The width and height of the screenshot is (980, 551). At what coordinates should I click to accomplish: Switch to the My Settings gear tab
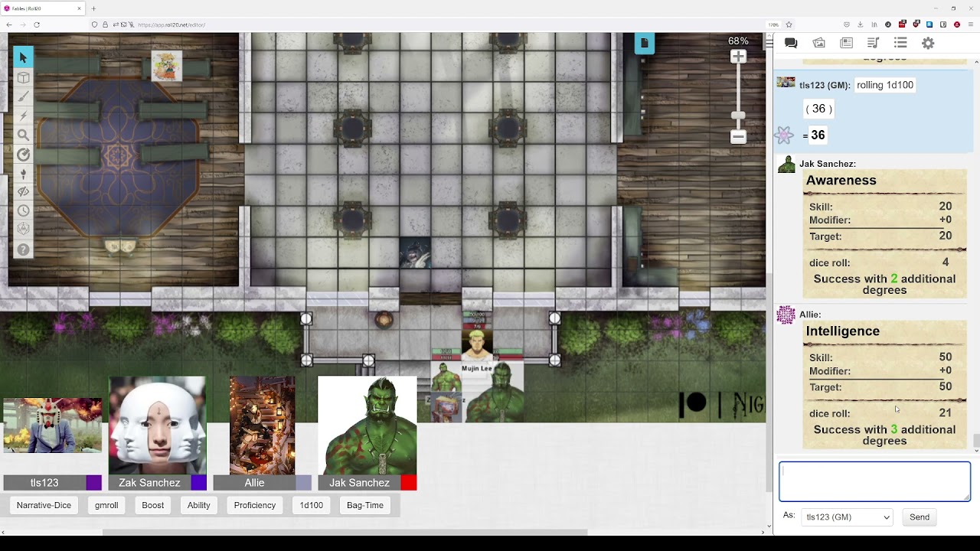point(928,44)
